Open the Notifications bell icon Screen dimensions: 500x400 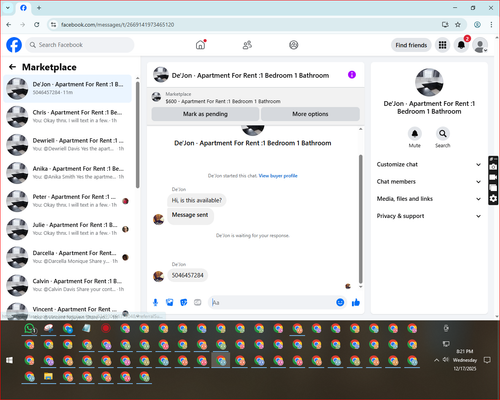461,45
